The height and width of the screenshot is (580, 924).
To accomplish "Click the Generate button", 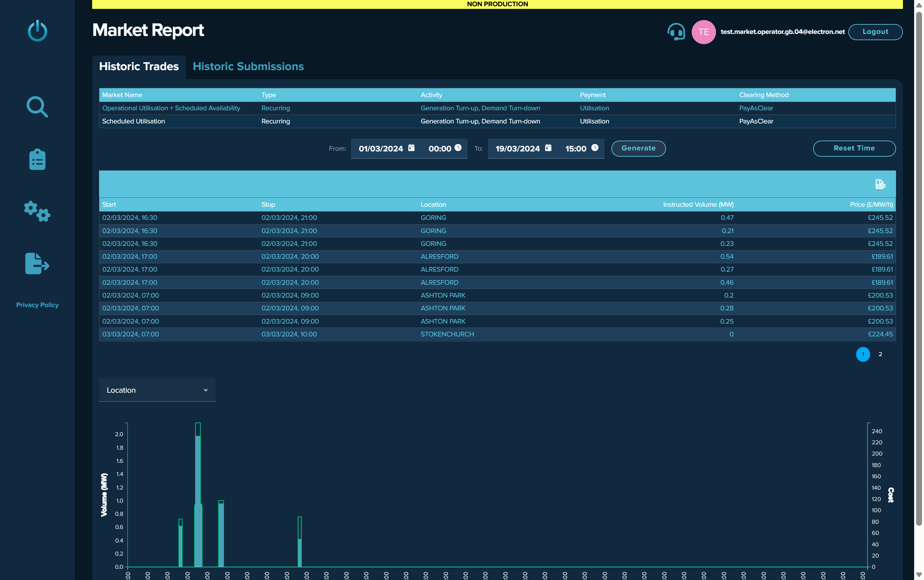I will pyautogui.click(x=638, y=148).
